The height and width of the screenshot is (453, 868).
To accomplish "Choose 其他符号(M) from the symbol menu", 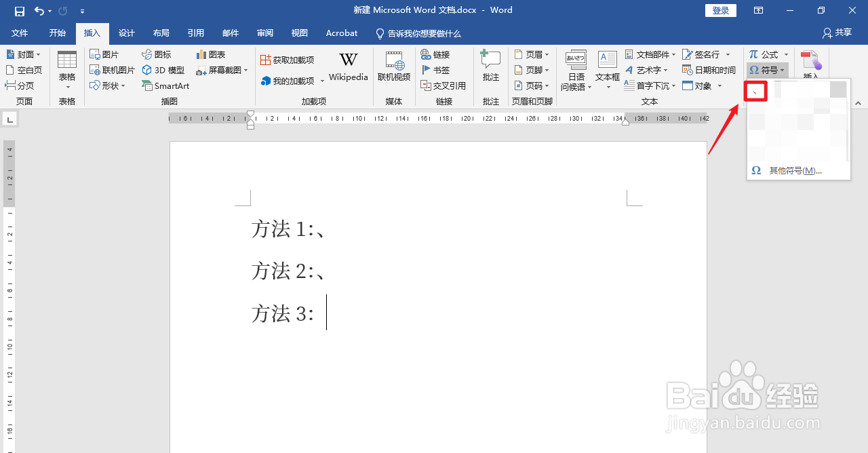I will (x=795, y=170).
